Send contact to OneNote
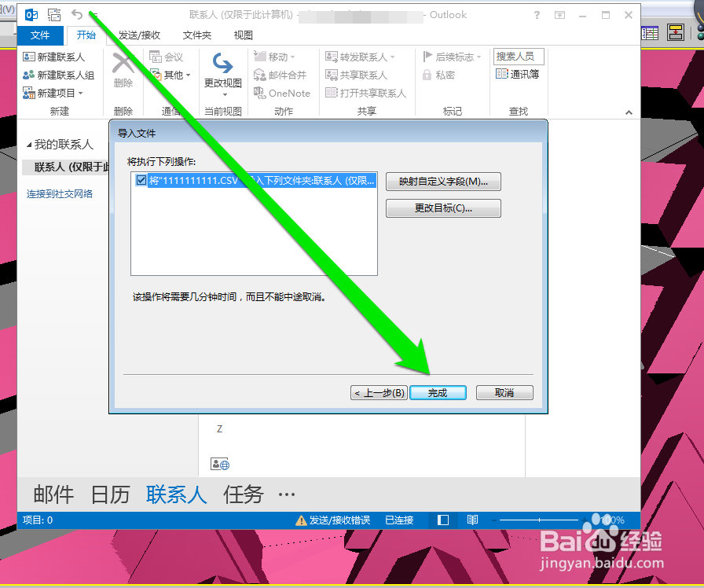Viewport: 704px width, 588px height. click(x=282, y=93)
